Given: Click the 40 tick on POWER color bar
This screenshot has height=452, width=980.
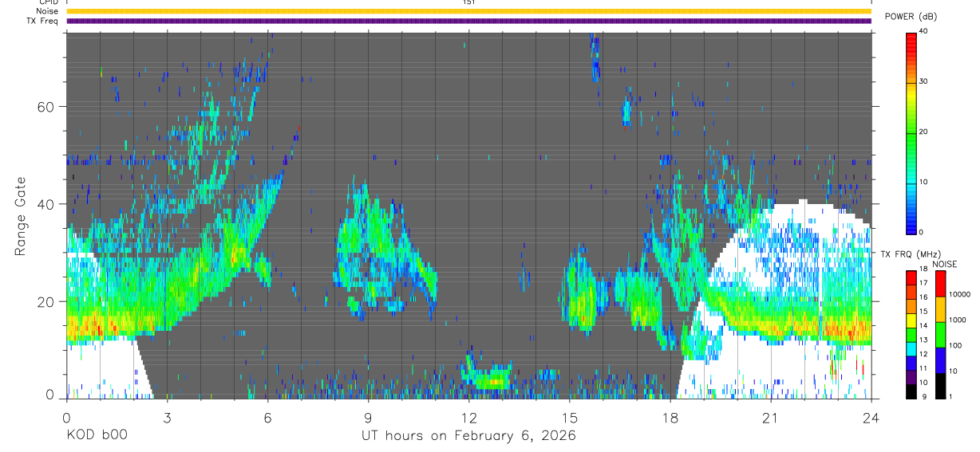Looking at the screenshot, I should click(x=923, y=31).
